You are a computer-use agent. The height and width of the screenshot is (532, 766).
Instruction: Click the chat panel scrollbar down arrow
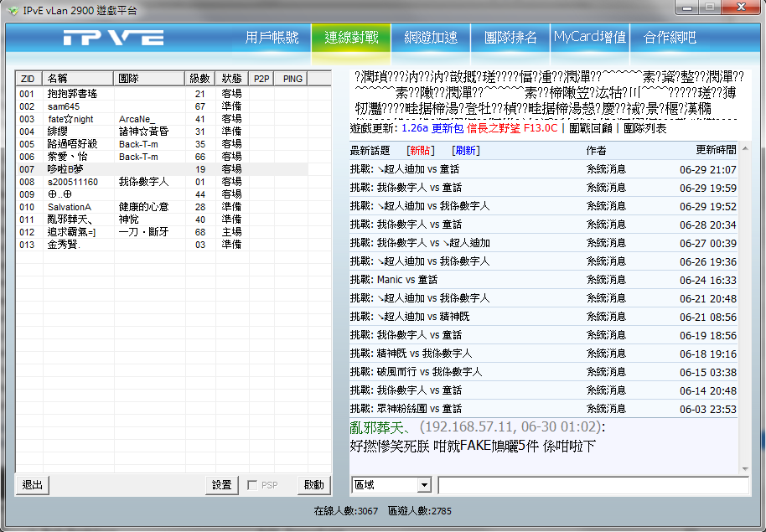click(744, 467)
